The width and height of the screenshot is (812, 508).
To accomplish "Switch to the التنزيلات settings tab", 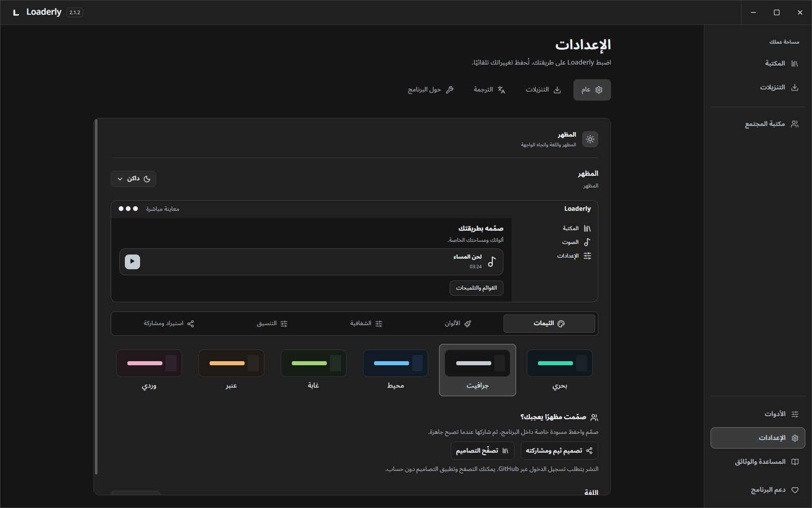I will pos(544,90).
